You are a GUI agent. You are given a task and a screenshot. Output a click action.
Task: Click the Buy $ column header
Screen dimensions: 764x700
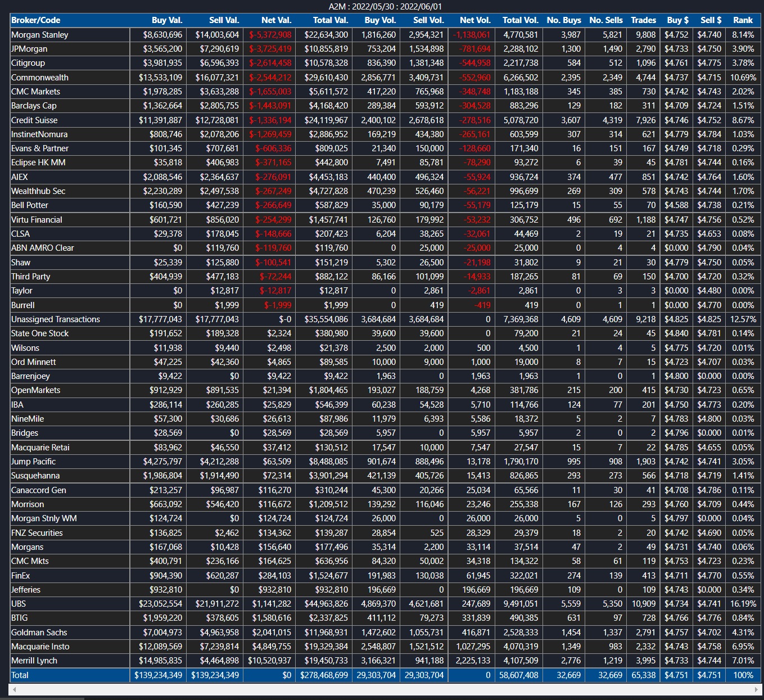coord(678,20)
